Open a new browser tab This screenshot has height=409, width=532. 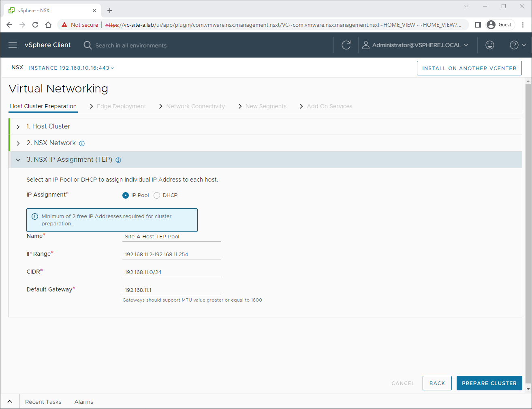[x=110, y=11]
